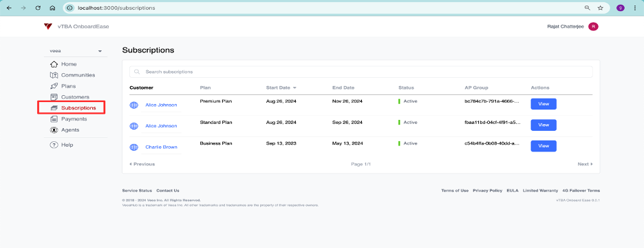Screen dimensions: 644x248
Task: Open the Privacy Policy link
Action: (488, 190)
